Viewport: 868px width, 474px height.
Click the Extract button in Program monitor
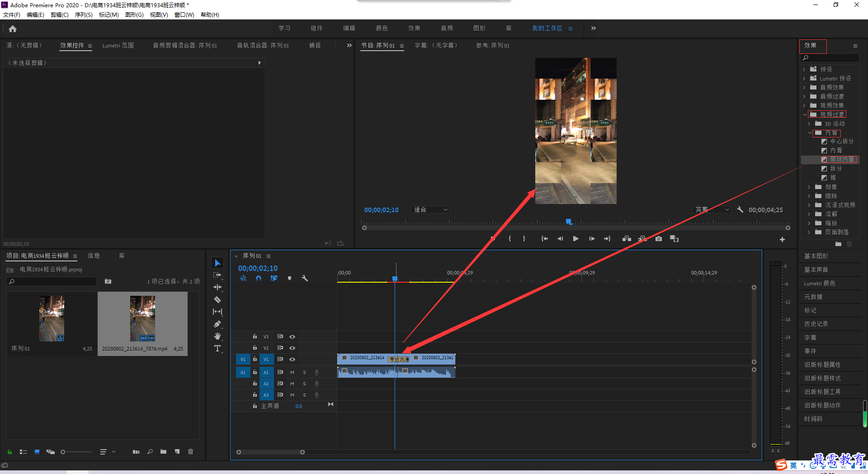pyautogui.click(x=642, y=239)
